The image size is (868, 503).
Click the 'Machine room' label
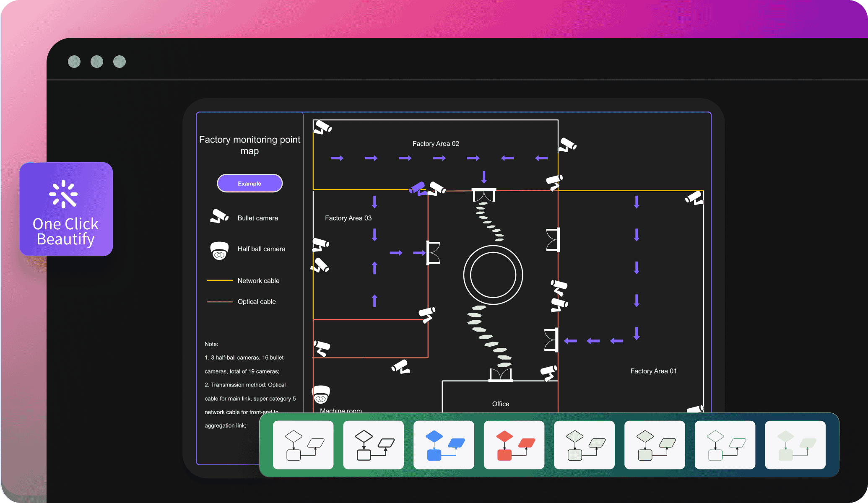[341, 410]
